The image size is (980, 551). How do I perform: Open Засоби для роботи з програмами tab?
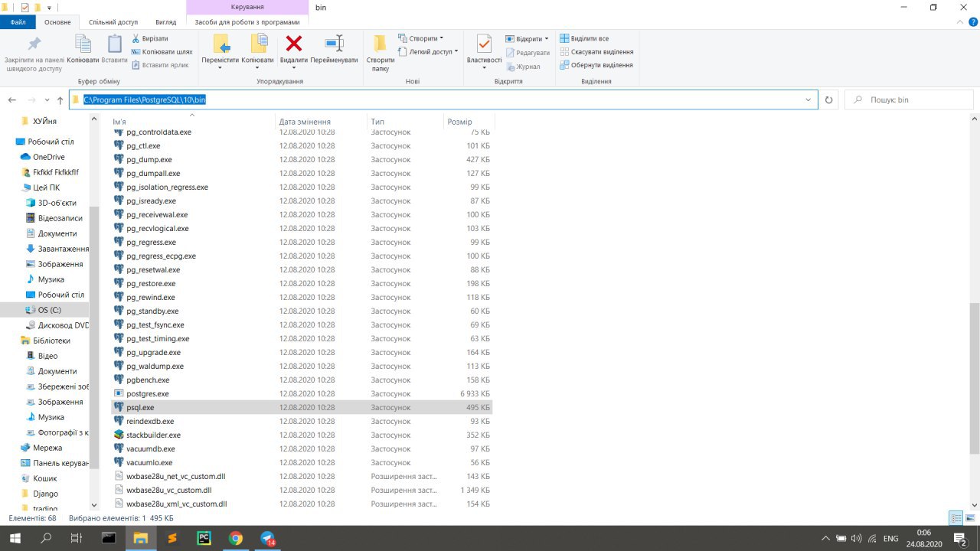pos(247,22)
